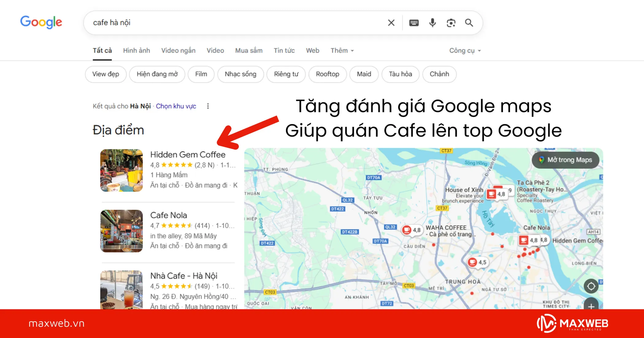Select the Web tab

(312, 51)
